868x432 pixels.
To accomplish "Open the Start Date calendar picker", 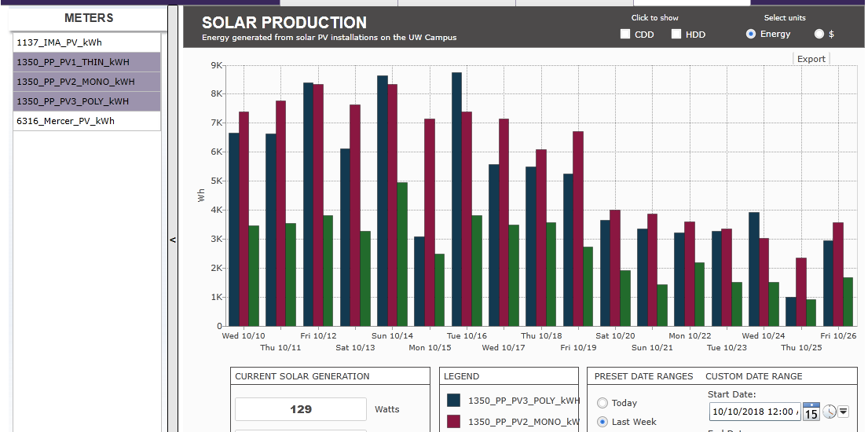I will tap(811, 412).
